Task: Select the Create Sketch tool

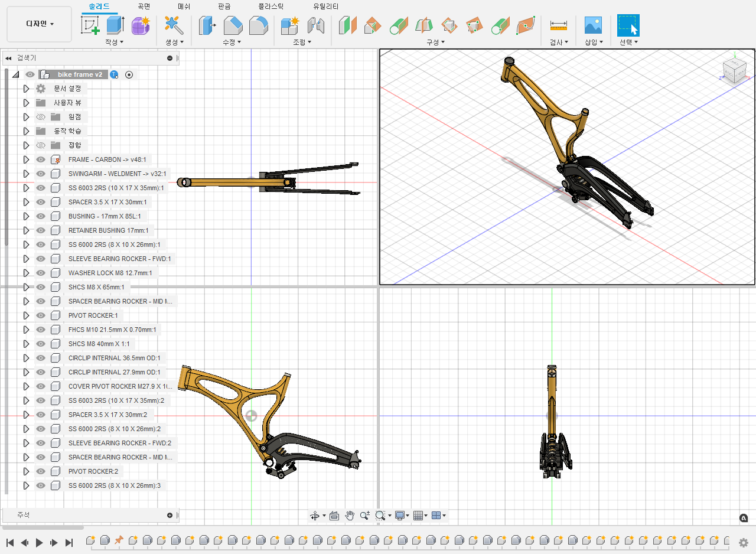Action: tap(90, 26)
